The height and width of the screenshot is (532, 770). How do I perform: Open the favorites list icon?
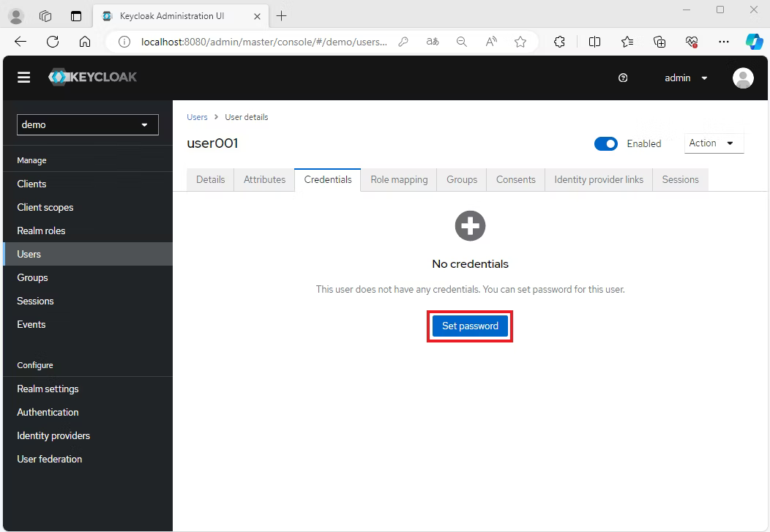tap(627, 42)
